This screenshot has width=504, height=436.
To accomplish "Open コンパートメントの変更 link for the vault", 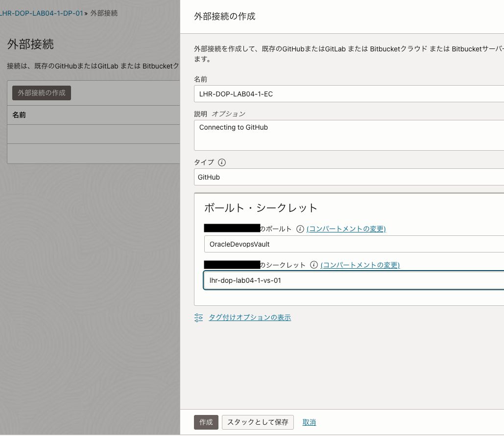I will click(346, 228).
